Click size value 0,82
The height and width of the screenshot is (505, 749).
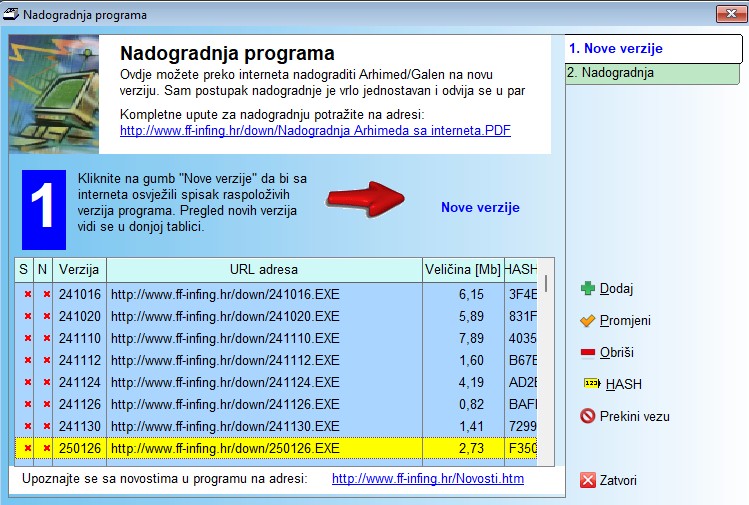pos(471,404)
